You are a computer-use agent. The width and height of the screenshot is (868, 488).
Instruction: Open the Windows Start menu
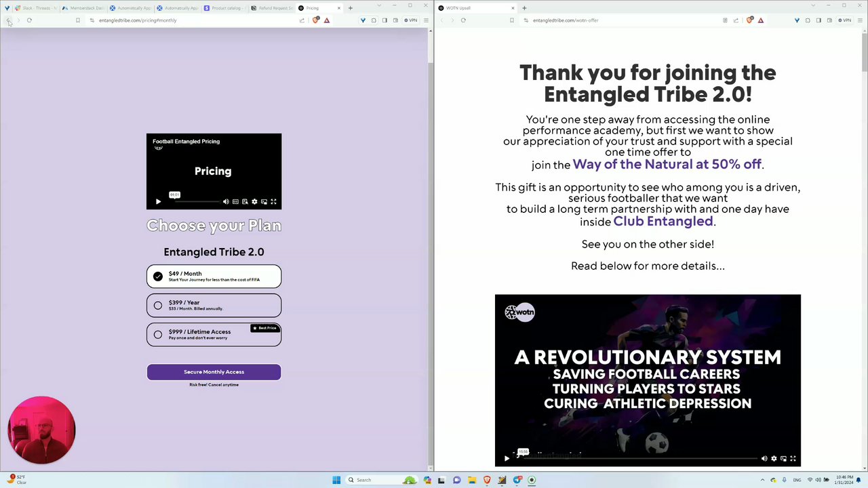336,480
